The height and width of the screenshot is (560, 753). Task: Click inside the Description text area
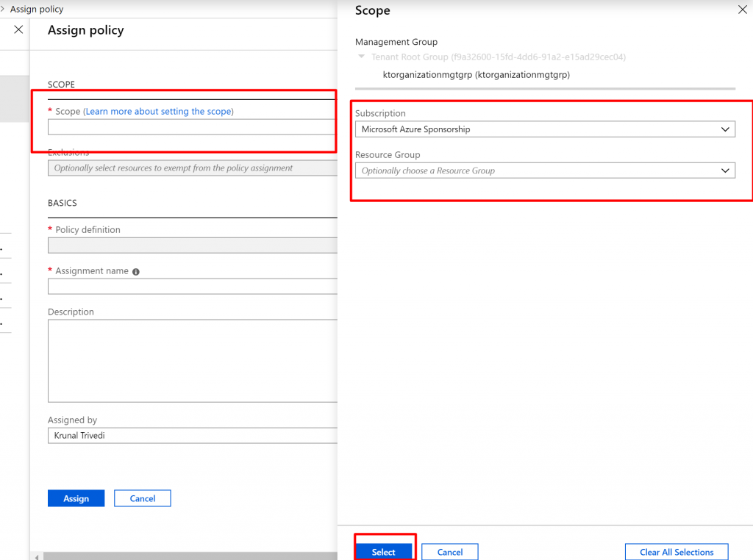(x=191, y=360)
